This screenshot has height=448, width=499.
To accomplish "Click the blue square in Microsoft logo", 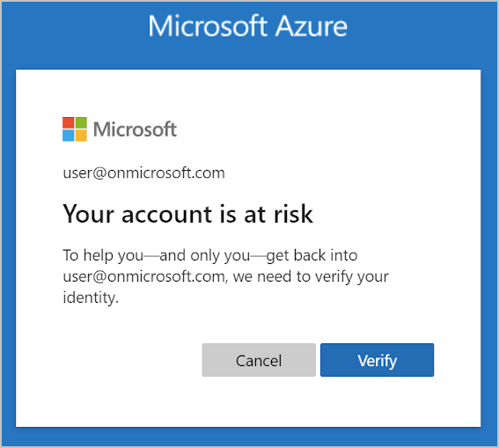I will tap(68, 136).
